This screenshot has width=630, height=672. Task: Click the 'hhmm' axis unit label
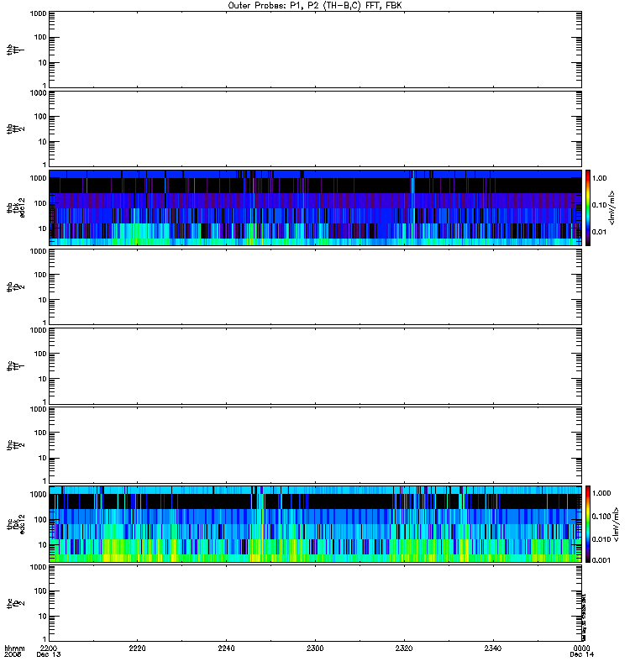tap(14, 648)
